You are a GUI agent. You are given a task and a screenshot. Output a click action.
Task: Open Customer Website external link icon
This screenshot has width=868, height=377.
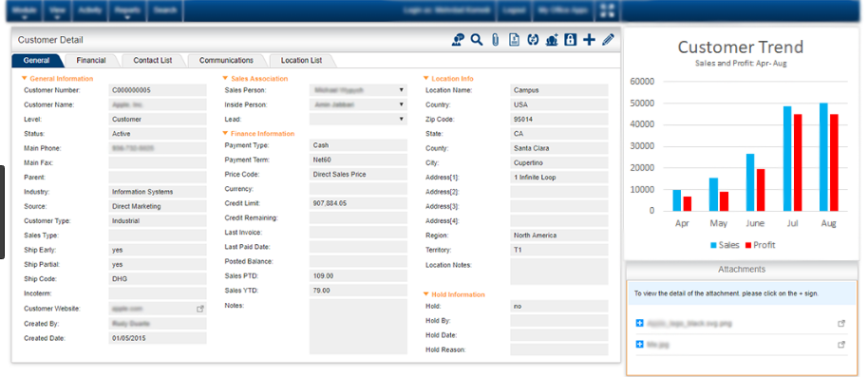200,309
